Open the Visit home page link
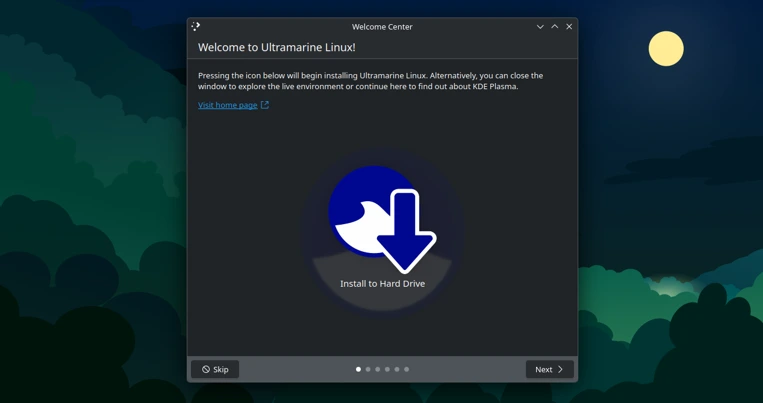The height and width of the screenshot is (403, 763). (233, 105)
